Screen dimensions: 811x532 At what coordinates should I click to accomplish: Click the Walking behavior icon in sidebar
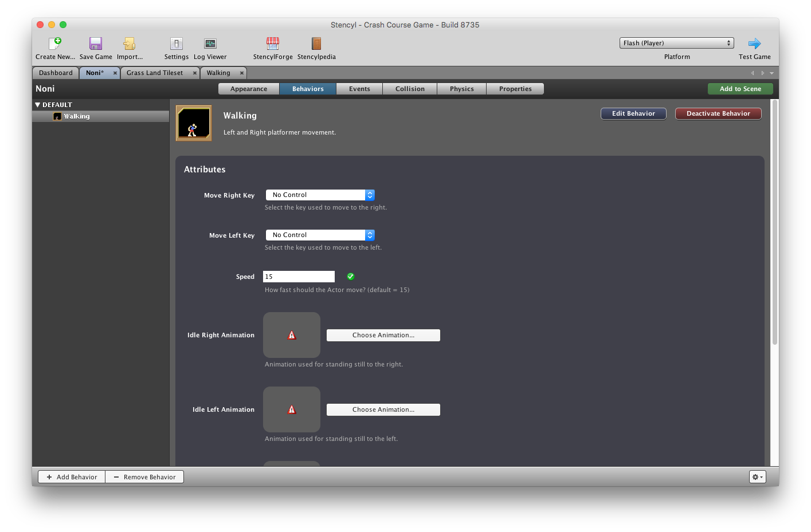tap(57, 116)
